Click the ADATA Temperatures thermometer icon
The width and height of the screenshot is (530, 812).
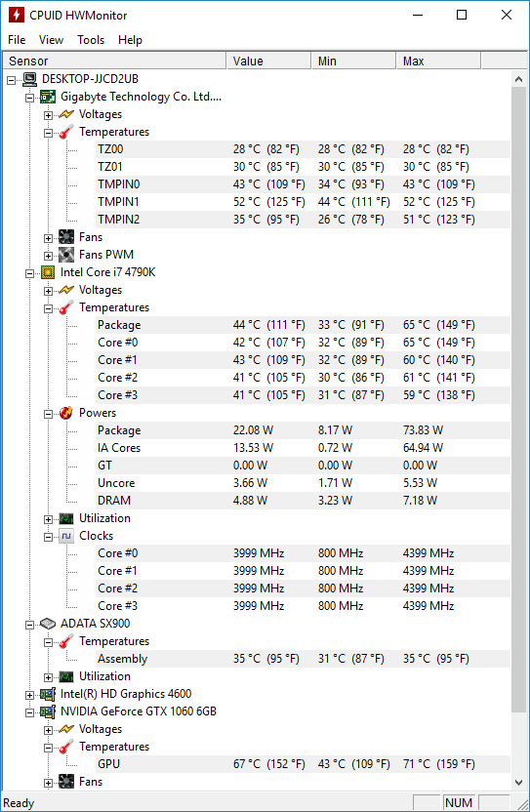(x=66, y=641)
